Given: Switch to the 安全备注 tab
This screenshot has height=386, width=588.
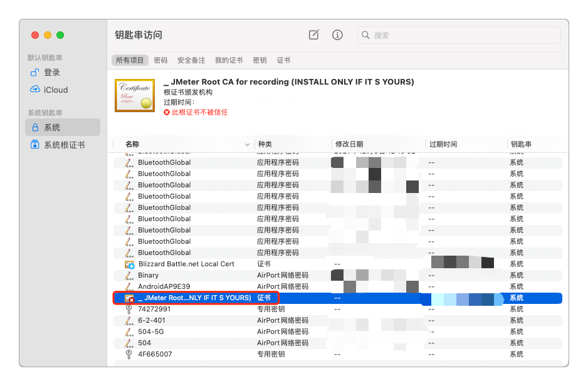Looking at the screenshot, I should tap(191, 60).
